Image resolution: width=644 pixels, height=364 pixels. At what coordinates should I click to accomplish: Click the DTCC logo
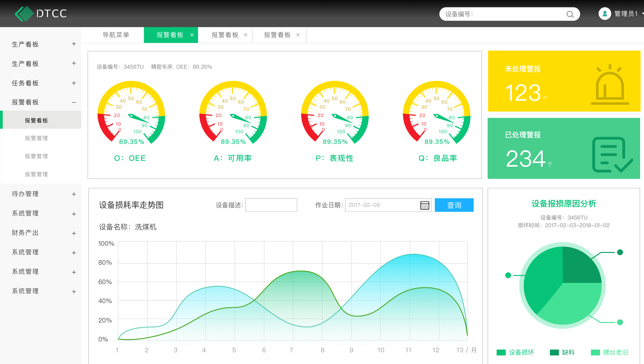[x=41, y=13]
